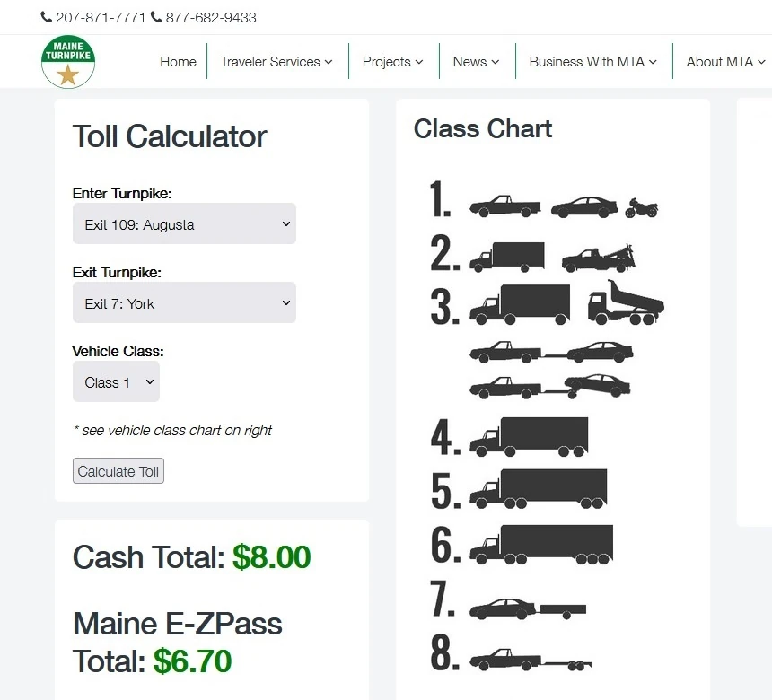Open the Exit Turnpike dropdown showing Exit 7: York

184,302
